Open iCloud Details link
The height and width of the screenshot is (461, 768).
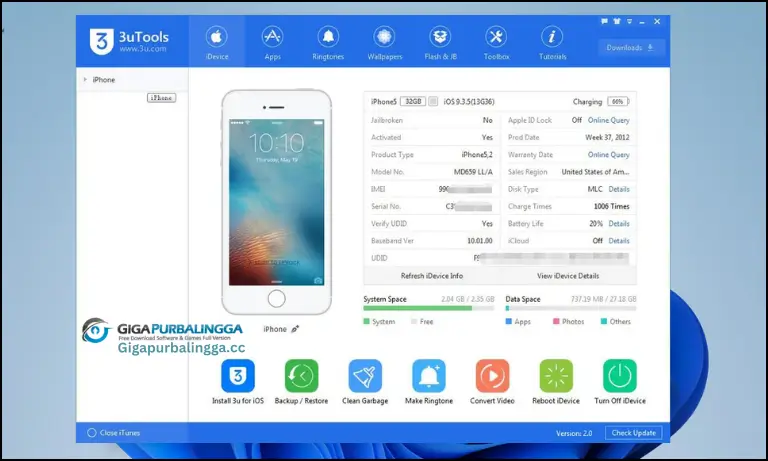[619, 241]
